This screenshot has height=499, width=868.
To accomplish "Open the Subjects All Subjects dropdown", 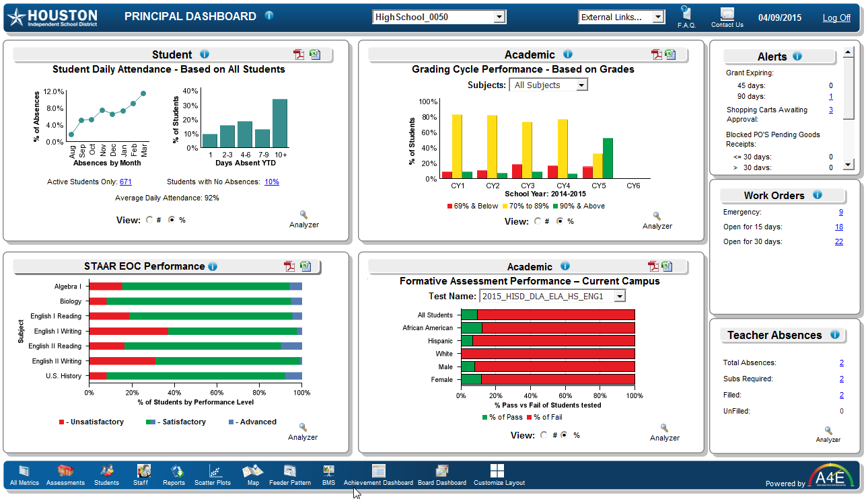I will (x=548, y=85).
